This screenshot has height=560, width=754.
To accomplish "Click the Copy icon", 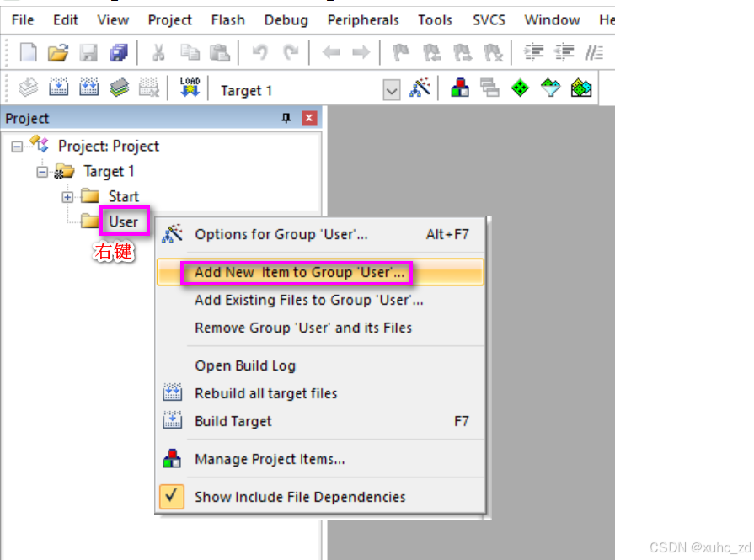I will point(190,52).
